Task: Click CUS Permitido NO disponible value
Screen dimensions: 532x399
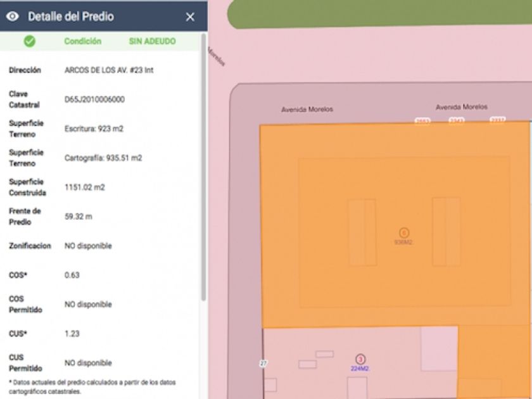Action: pyautogui.click(x=88, y=363)
